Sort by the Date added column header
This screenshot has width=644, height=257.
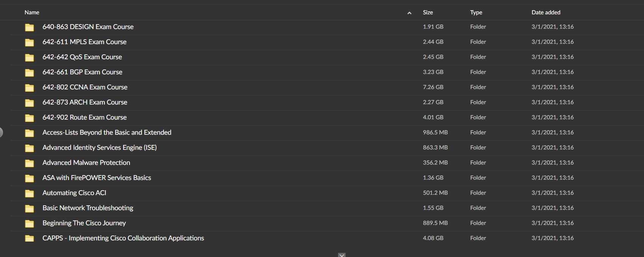point(546,12)
